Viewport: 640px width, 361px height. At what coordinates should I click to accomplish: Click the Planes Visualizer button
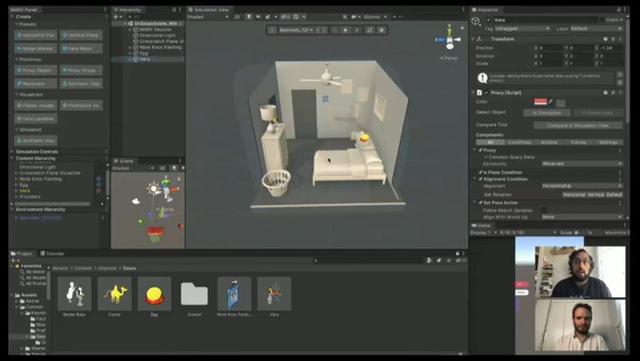click(36, 105)
